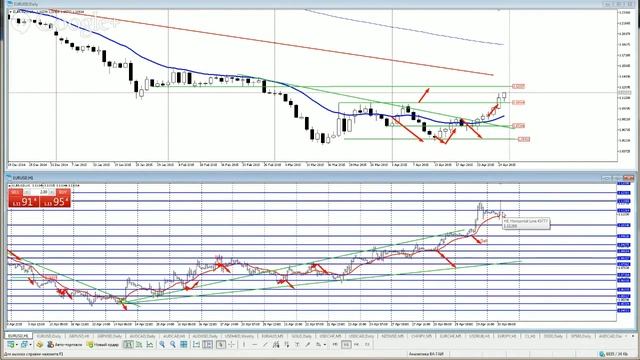Toggle the Авто-торговля auto-trading button
This screenshot has width=640, height=360.
(x=64, y=345)
